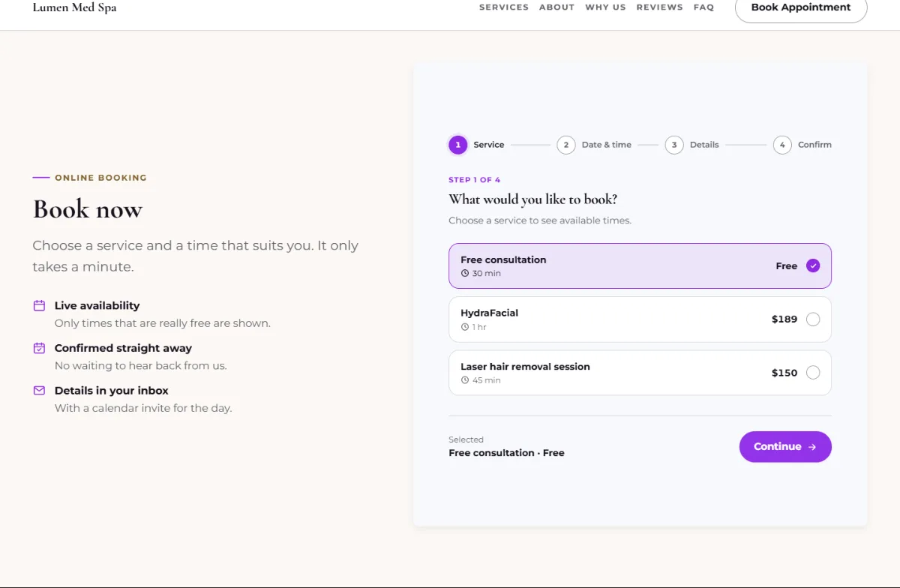Click the 'ONLINE BOOKING' label
The width and height of the screenshot is (900, 588).
pos(100,178)
